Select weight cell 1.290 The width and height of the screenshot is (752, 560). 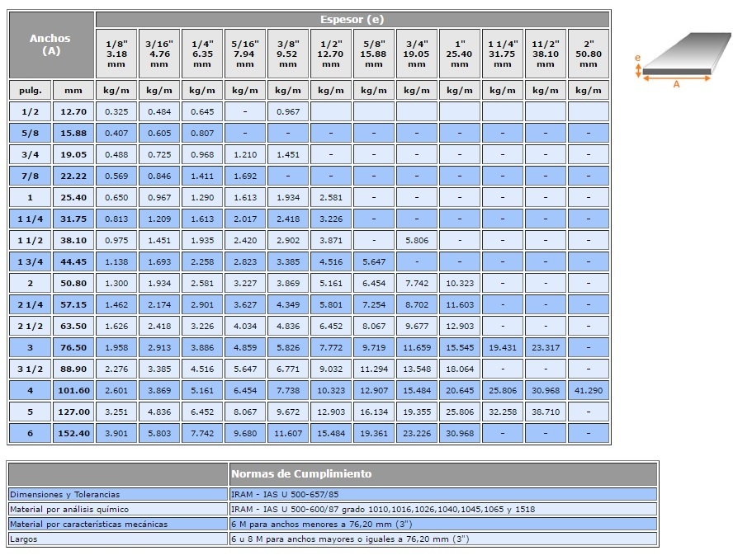202,197
